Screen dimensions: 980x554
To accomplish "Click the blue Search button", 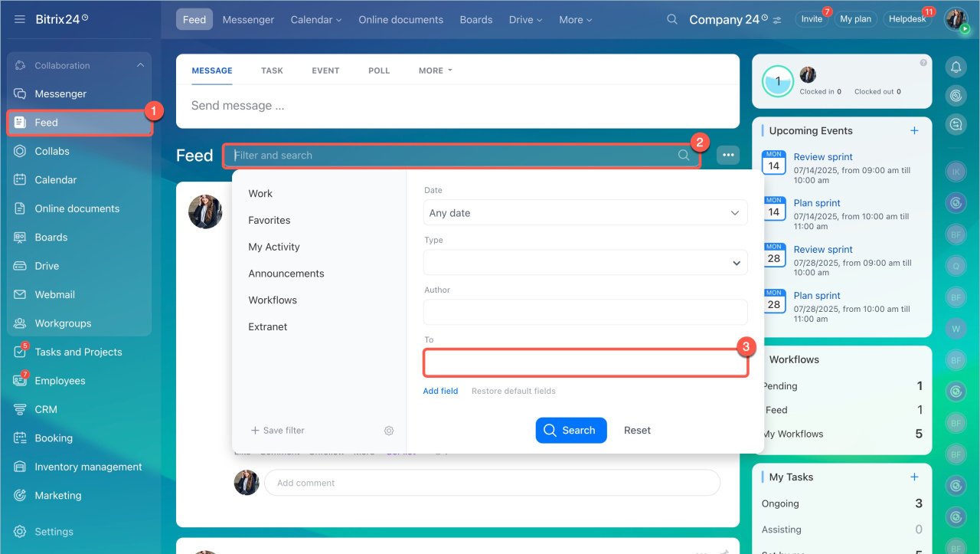I will tap(570, 431).
